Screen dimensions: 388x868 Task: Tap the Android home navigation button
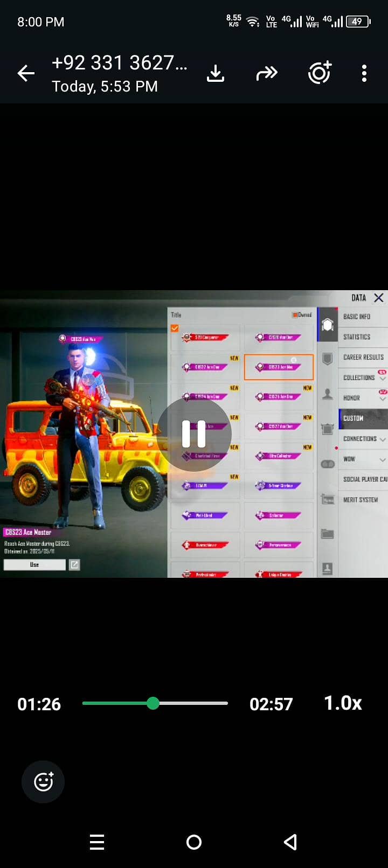tap(194, 842)
